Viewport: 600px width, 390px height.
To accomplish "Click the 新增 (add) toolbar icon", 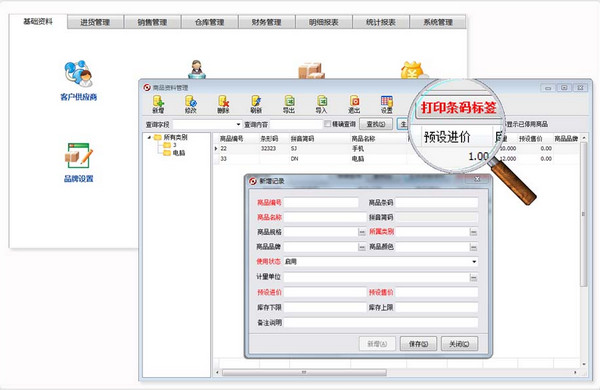I will pos(158,104).
